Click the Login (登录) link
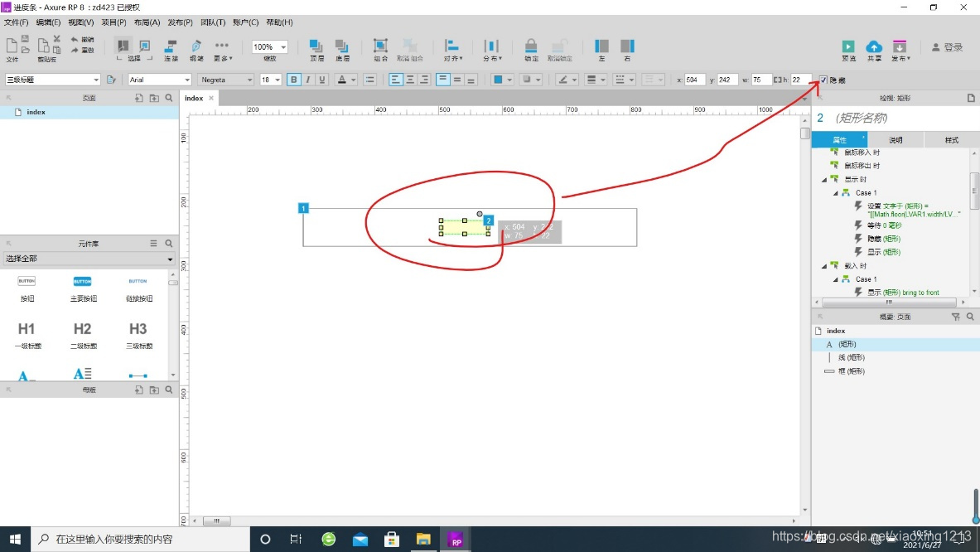980x552 pixels. tap(948, 47)
